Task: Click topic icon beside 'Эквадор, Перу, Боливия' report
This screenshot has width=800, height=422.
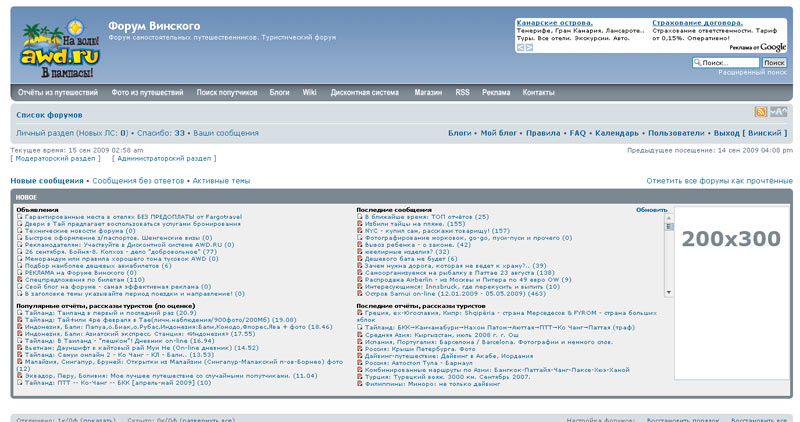Action: [x=19, y=376]
